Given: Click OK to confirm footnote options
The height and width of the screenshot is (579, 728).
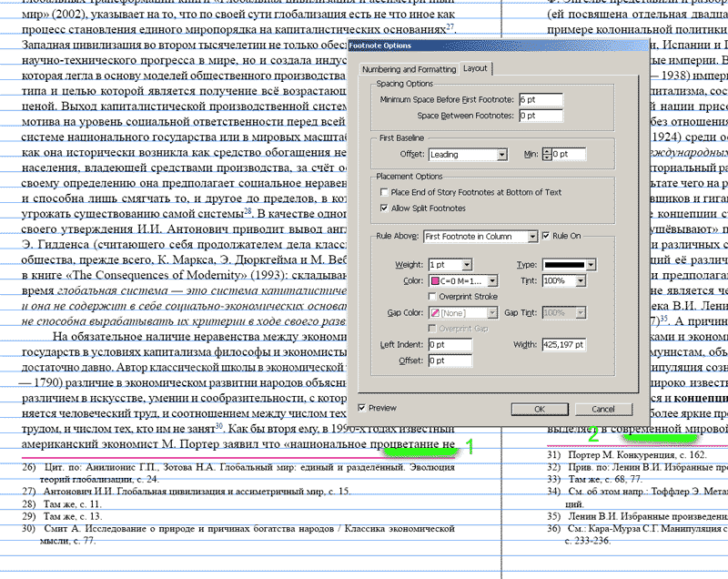Looking at the screenshot, I should (540, 409).
